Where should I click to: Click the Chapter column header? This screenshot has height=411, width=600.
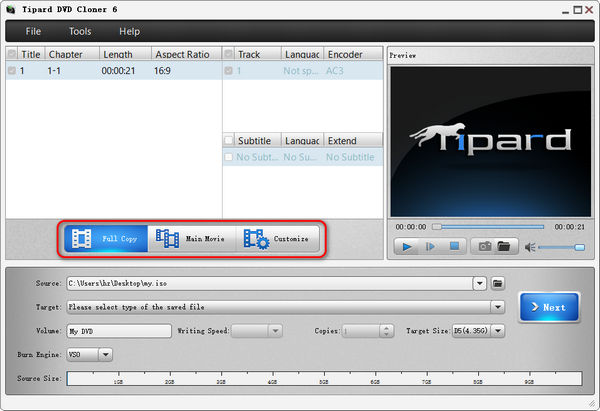(x=72, y=54)
